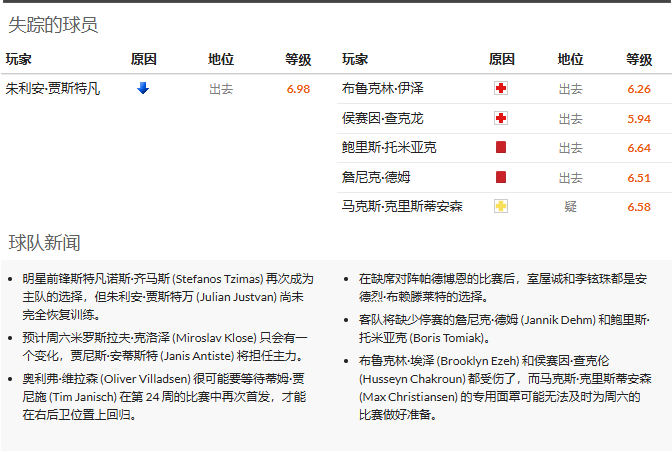This screenshot has width=672, height=453.
Task: Click the 6.58 rating for 马克斯·克里斯蒂安森
Action: click(639, 206)
